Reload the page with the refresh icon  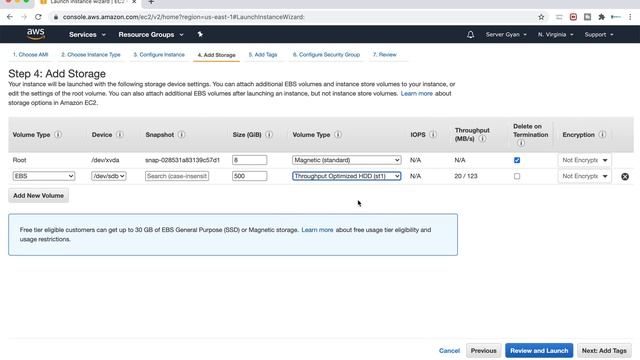(38, 17)
